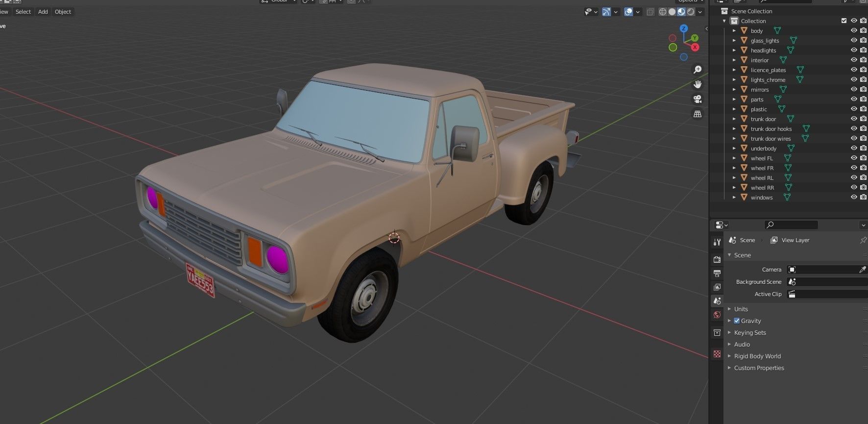Click the properties search field
The height and width of the screenshot is (424, 868).
pyautogui.click(x=791, y=225)
